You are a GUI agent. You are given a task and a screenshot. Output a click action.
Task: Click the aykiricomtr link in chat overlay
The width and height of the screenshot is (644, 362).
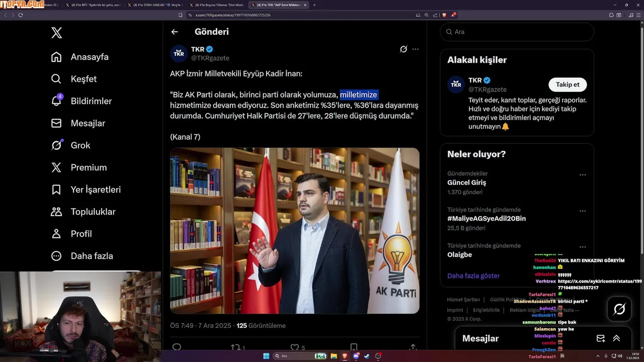(x=600, y=285)
